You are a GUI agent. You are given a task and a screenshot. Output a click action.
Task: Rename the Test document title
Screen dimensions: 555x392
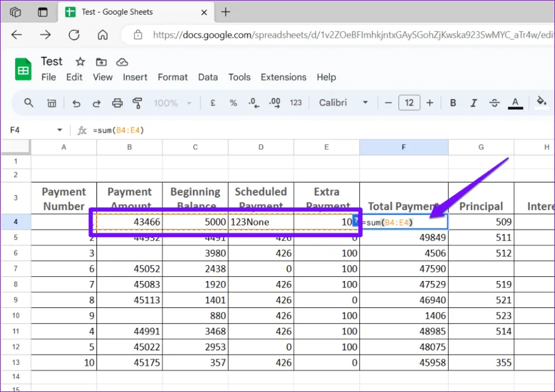tap(51, 61)
